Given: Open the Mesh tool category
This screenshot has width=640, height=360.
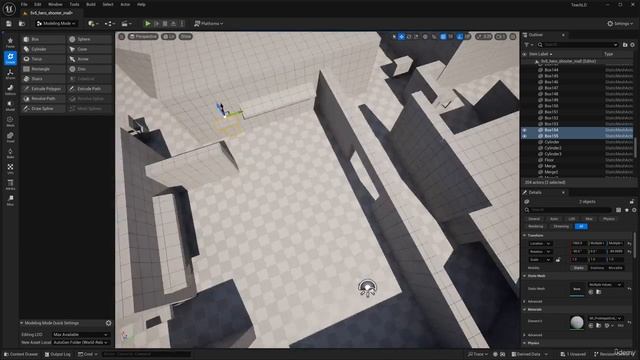Looking at the screenshot, I should 10,121.
